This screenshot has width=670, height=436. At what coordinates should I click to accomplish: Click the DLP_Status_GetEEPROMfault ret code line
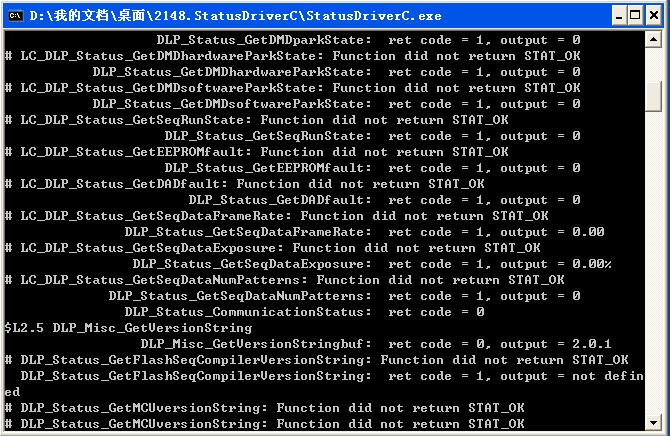tap(372, 168)
